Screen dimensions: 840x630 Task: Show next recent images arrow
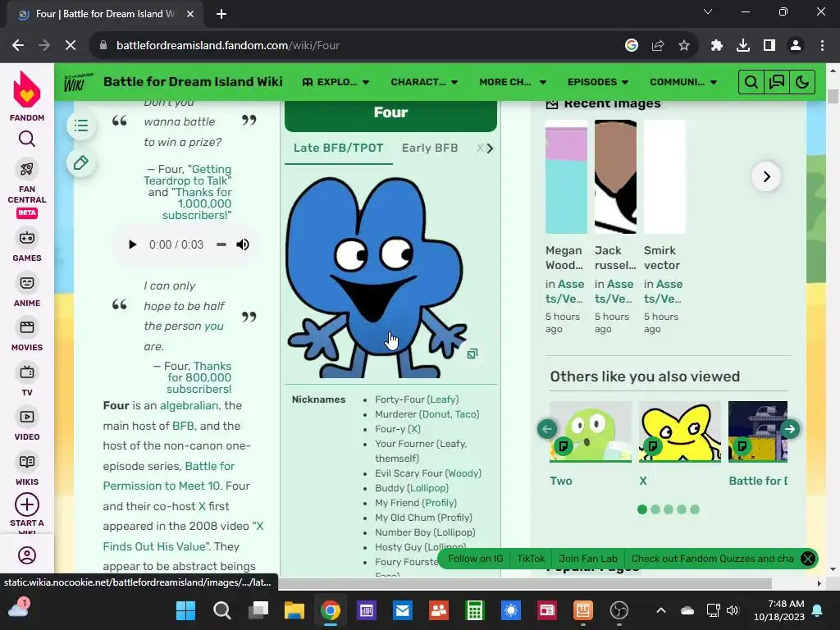(767, 176)
